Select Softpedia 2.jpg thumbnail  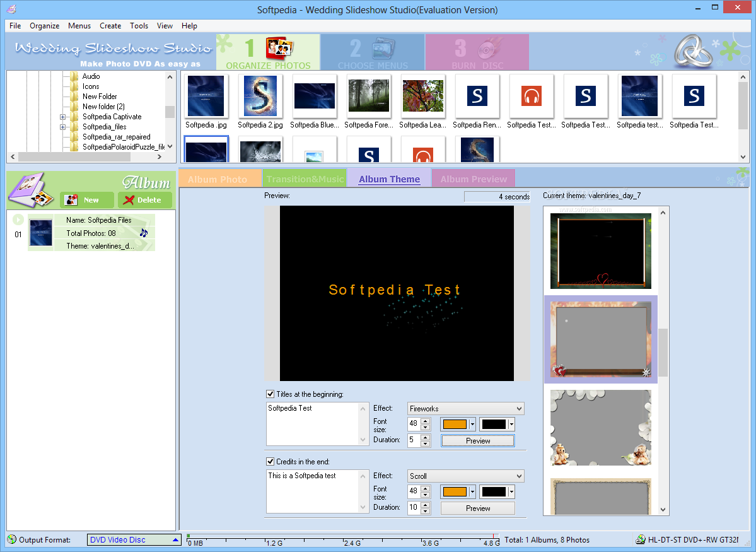click(x=260, y=96)
